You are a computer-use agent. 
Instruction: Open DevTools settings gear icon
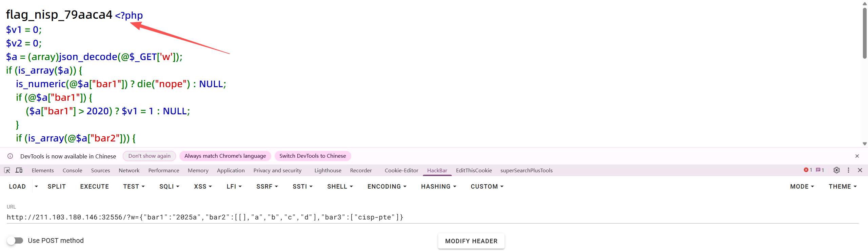(836, 170)
